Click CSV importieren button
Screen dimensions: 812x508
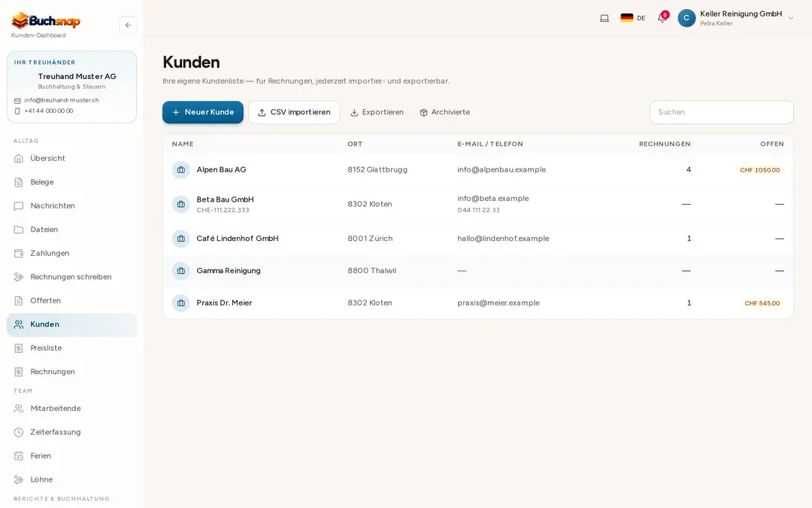point(294,112)
